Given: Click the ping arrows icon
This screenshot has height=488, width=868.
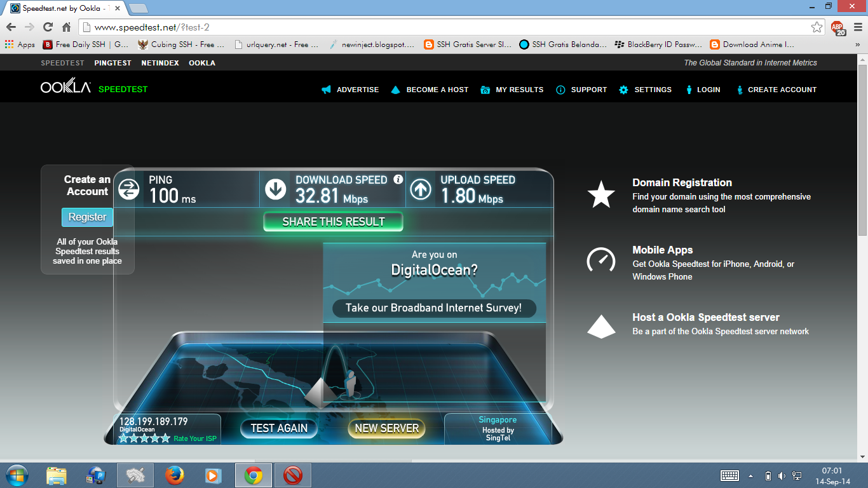Looking at the screenshot, I should (129, 189).
